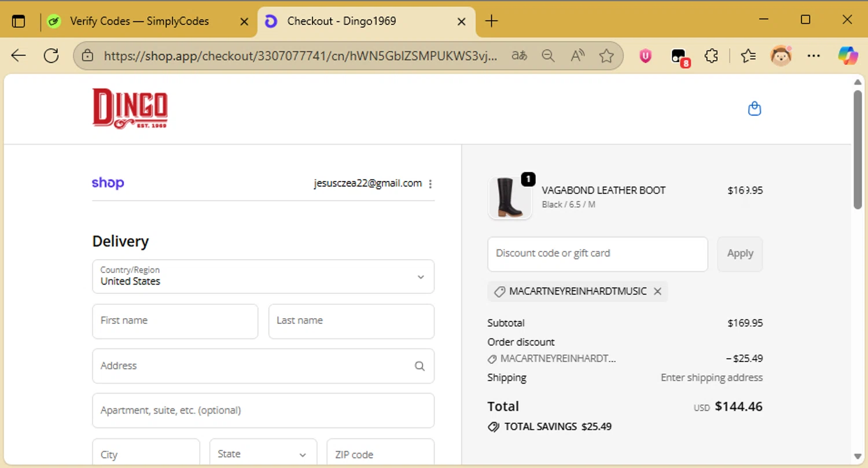Screen dimensions: 868x468
Task: Focus the First name field
Action: [175, 321]
